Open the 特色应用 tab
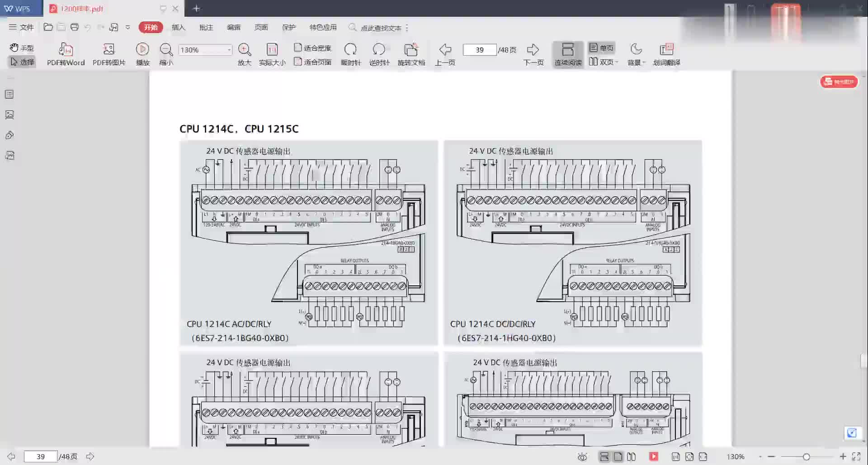 click(x=323, y=27)
